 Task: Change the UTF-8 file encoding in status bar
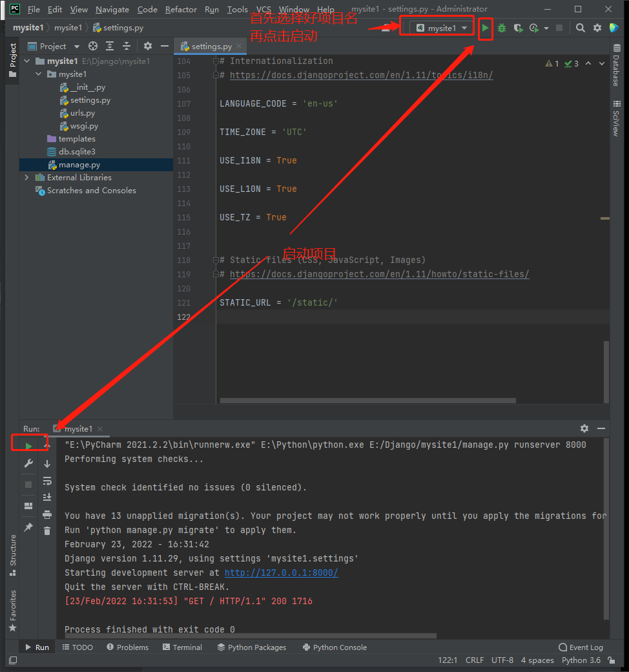pyautogui.click(x=502, y=660)
